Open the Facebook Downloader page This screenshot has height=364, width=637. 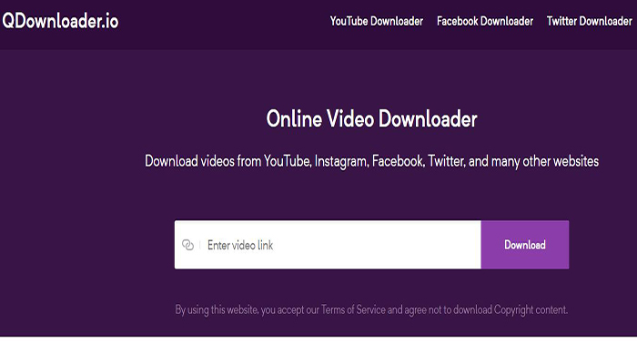pyautogui.click(x=485, y=21)
